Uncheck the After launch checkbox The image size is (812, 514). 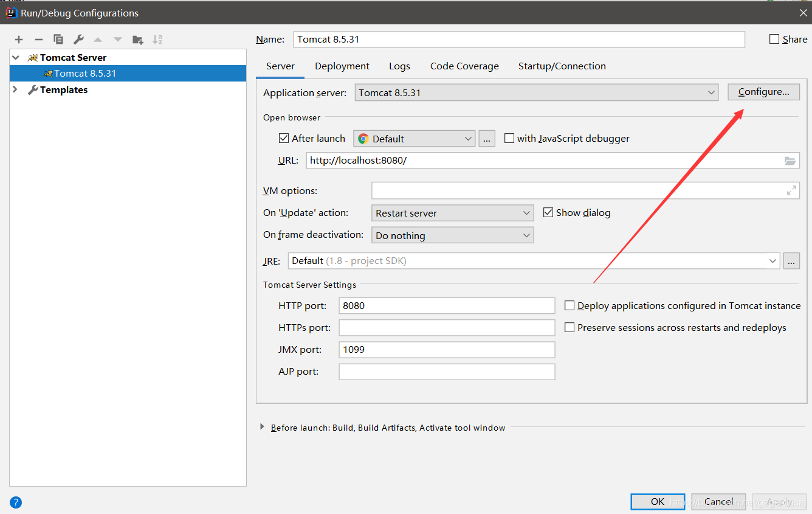(284, 138)
